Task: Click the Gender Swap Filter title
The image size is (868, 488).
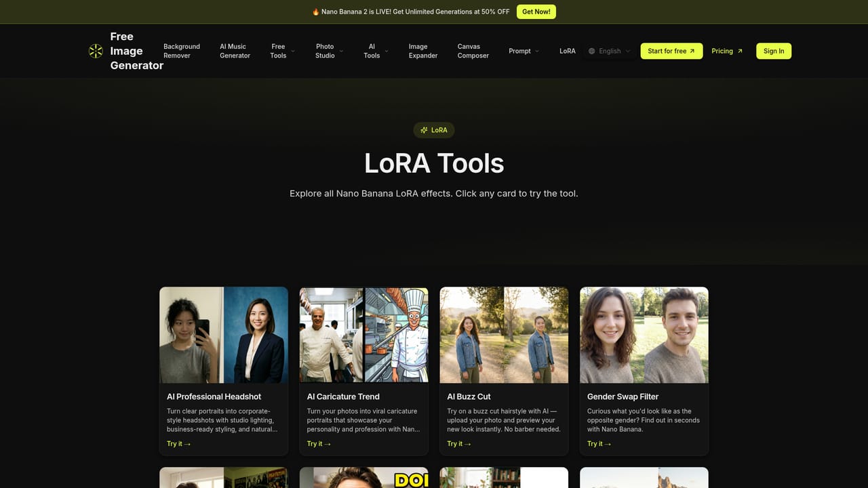Action: point(623,396)
